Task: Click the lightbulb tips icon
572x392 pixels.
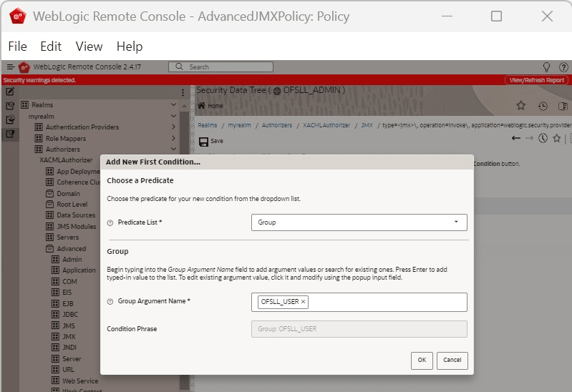Action: pyautogui.click(x=546, y=67)
